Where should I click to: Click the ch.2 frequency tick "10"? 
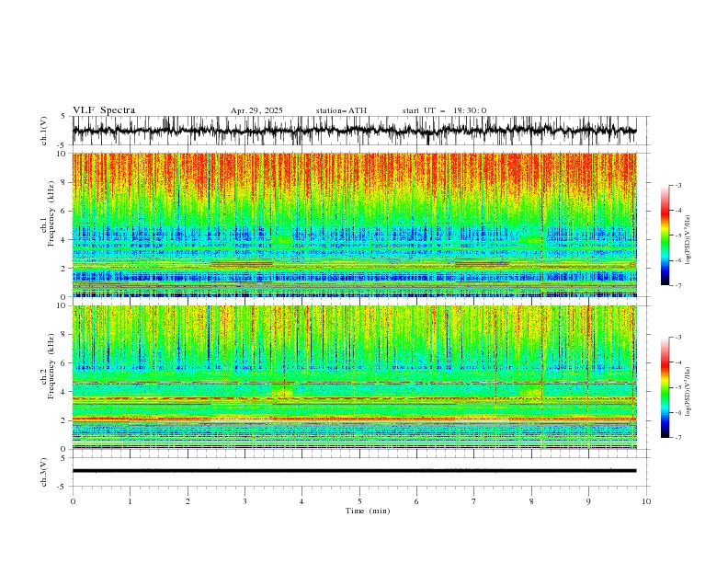tap(63, 305)
